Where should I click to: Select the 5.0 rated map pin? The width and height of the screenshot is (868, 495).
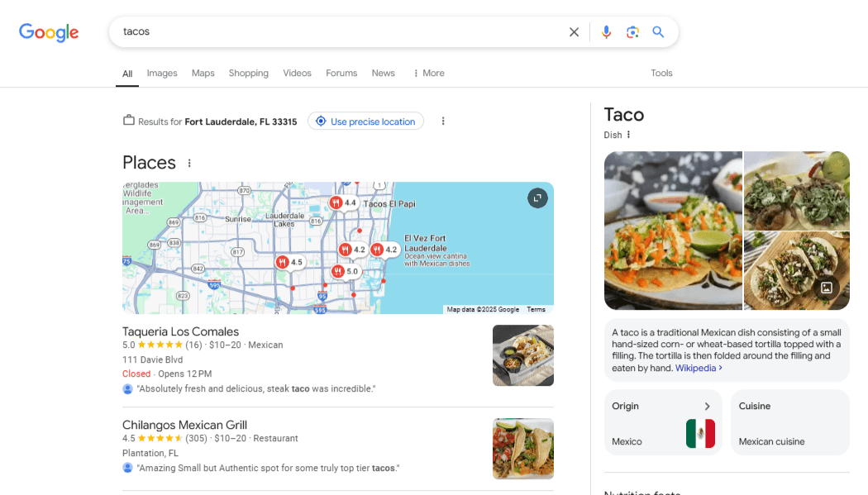(x=346, y=271)
